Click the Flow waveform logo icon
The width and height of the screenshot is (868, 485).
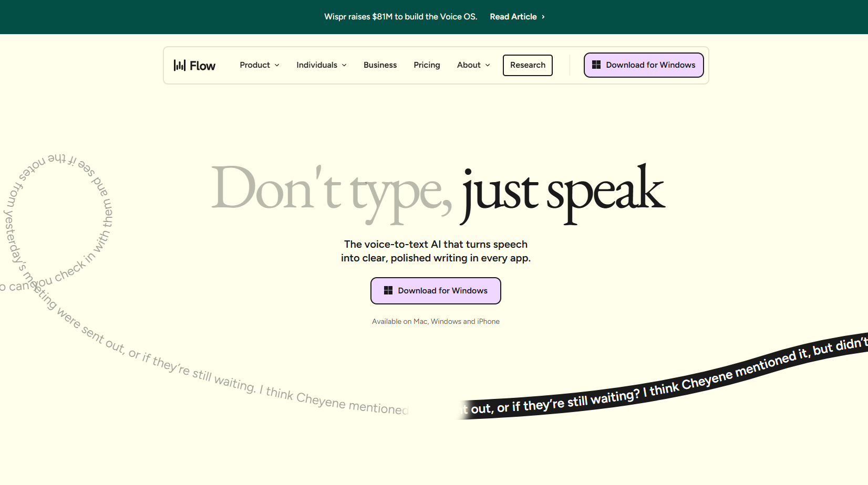(x=180, y=65)
